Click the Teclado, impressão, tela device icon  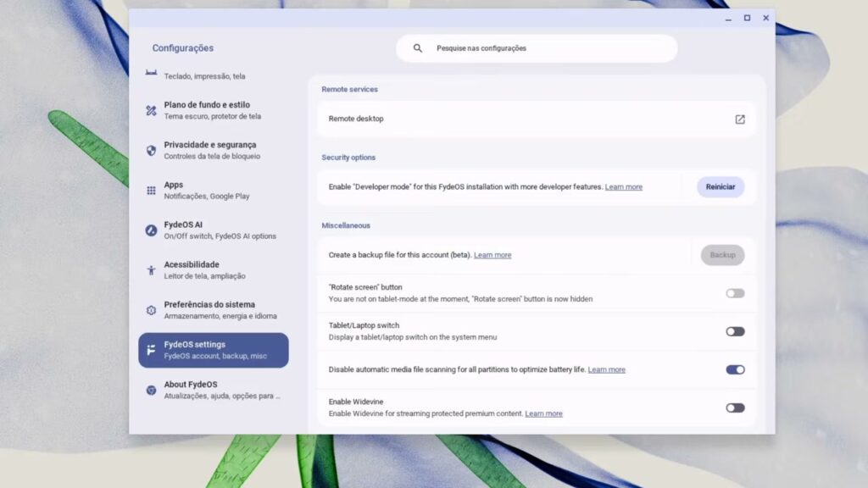(x=151, y=73)
